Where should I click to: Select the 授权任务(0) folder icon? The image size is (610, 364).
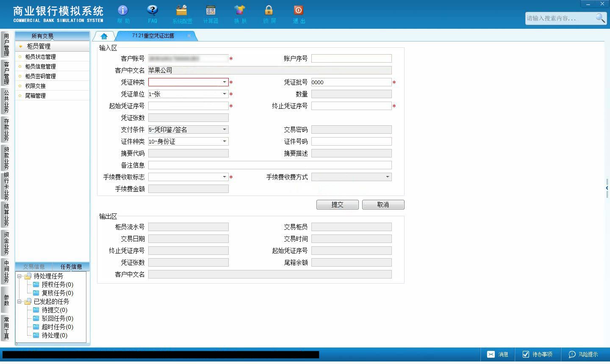[x=36, y=284]
